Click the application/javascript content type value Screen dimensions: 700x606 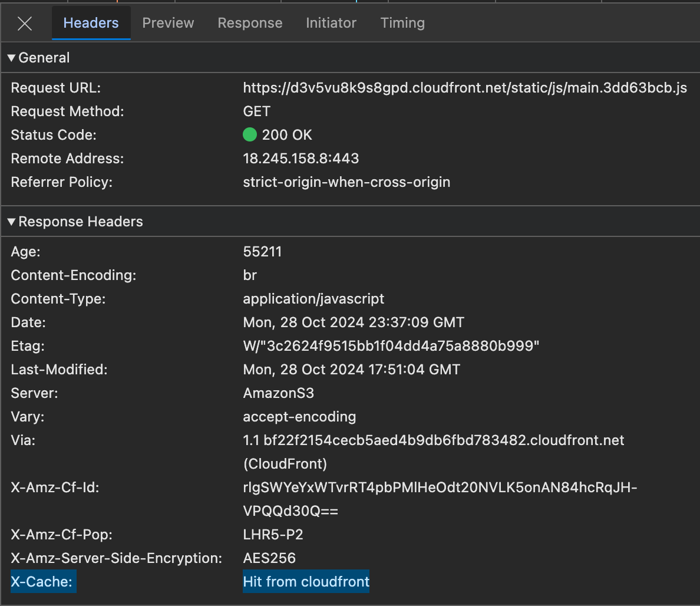click(x=313, y=299)
